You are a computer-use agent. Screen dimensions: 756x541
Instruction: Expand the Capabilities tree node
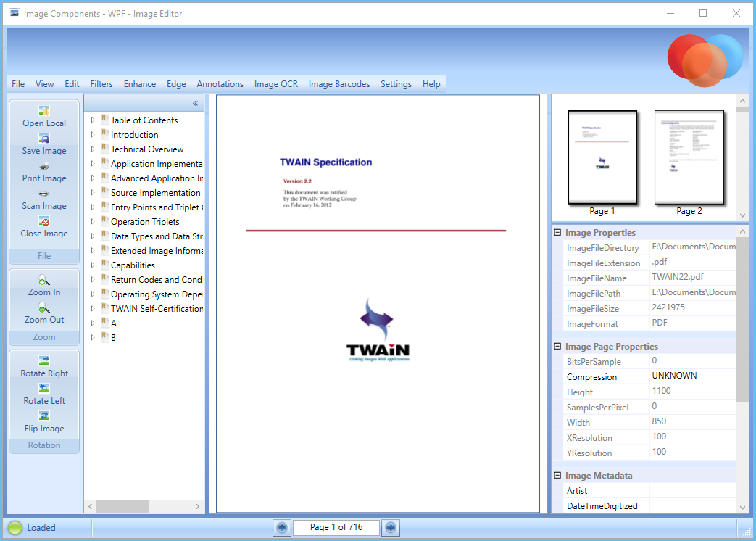(93, 265)
